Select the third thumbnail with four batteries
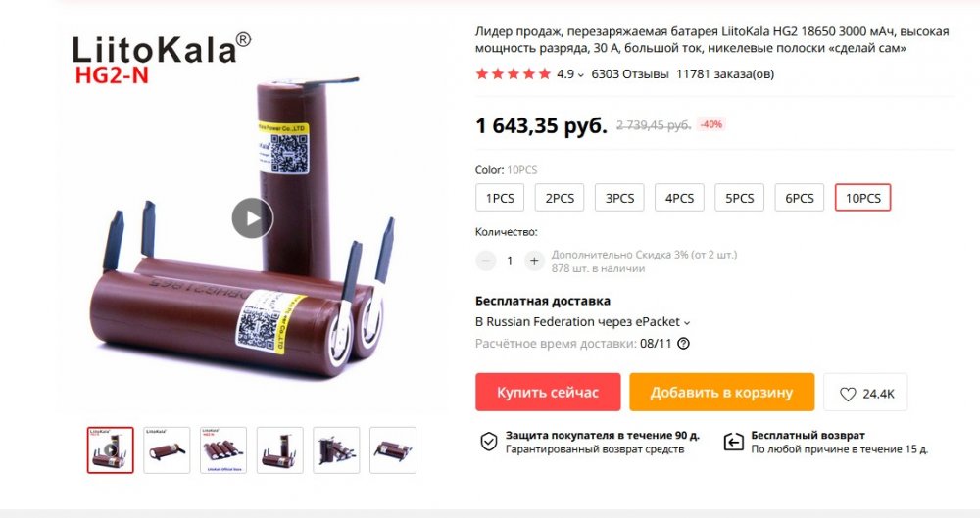 [x=223, y=449]
